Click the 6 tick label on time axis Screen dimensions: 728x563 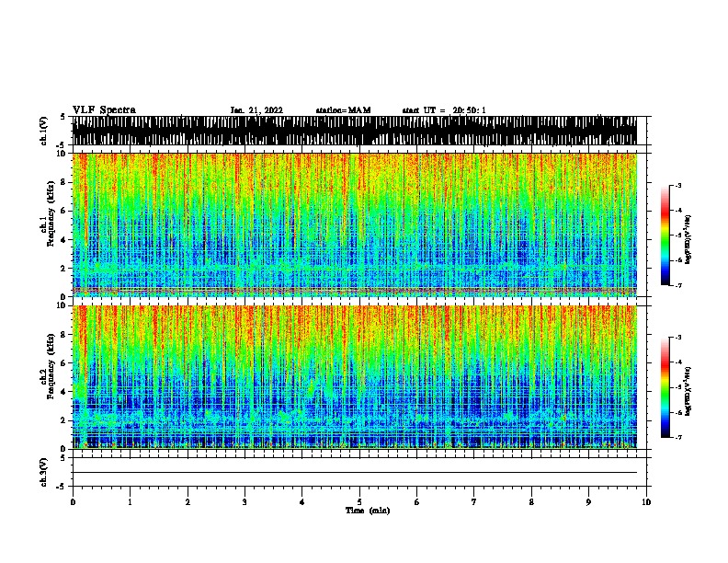click(x=417, y=502)
